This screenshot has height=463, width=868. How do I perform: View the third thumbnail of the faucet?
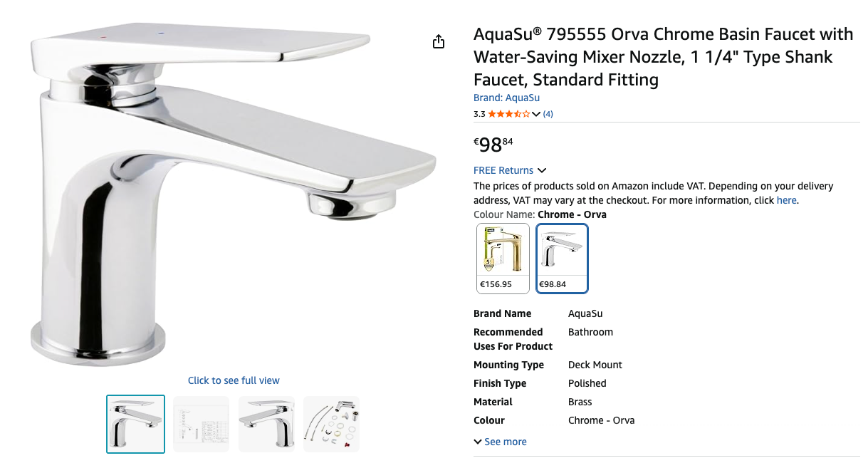coord(266,424)
